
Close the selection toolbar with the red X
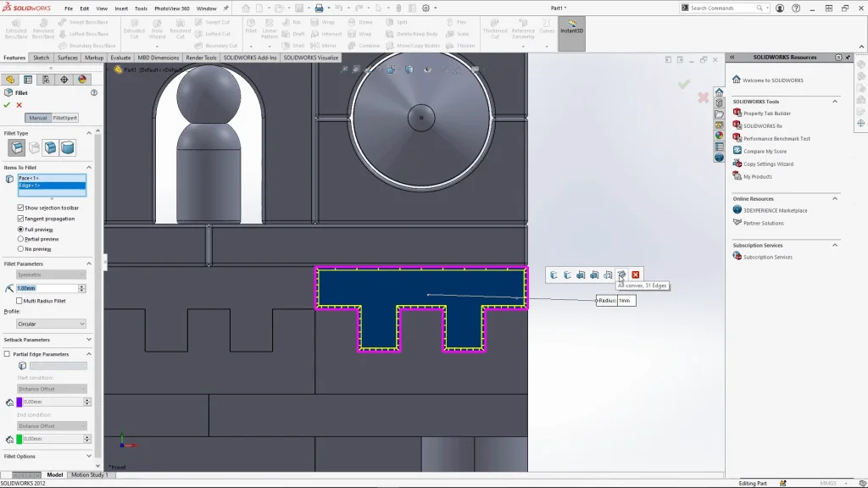pyautogui.click(x=636, y=274)
